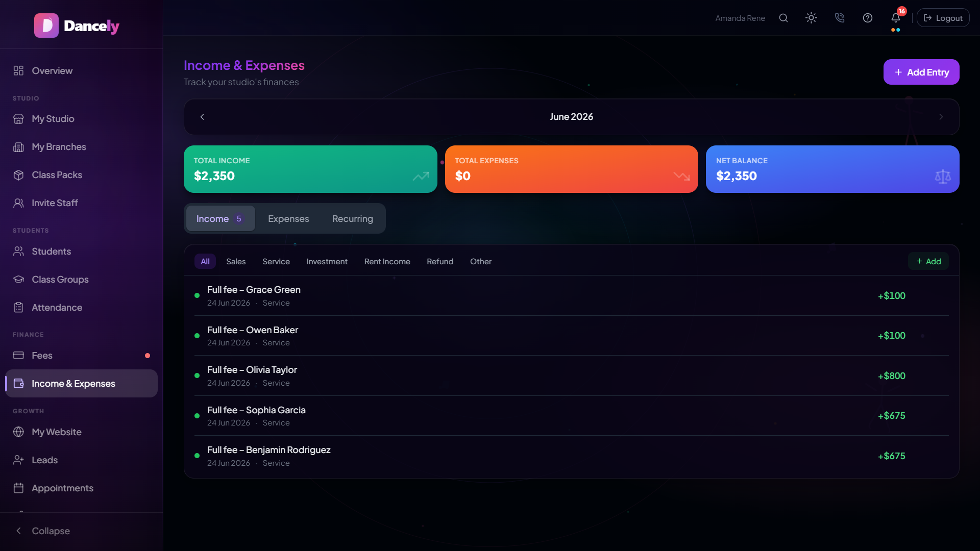
Task: Click the Logout button
Action: (x=943, y=18)
